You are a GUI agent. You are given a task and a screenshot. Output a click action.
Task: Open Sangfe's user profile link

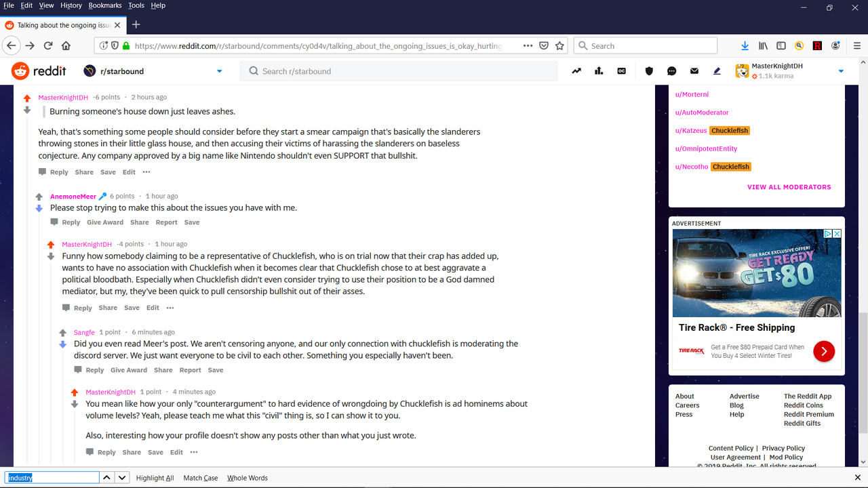click(84, 332)
